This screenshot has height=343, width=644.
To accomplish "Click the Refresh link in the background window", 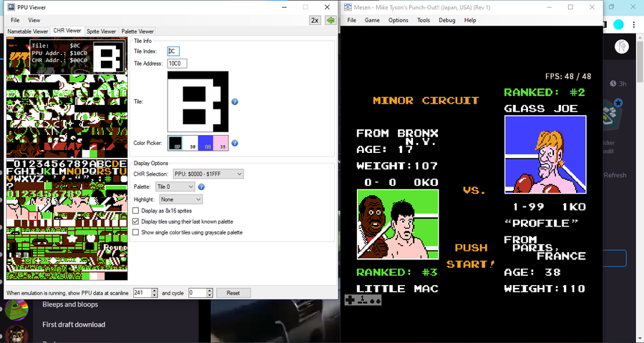I will click(x=615, y=175).
